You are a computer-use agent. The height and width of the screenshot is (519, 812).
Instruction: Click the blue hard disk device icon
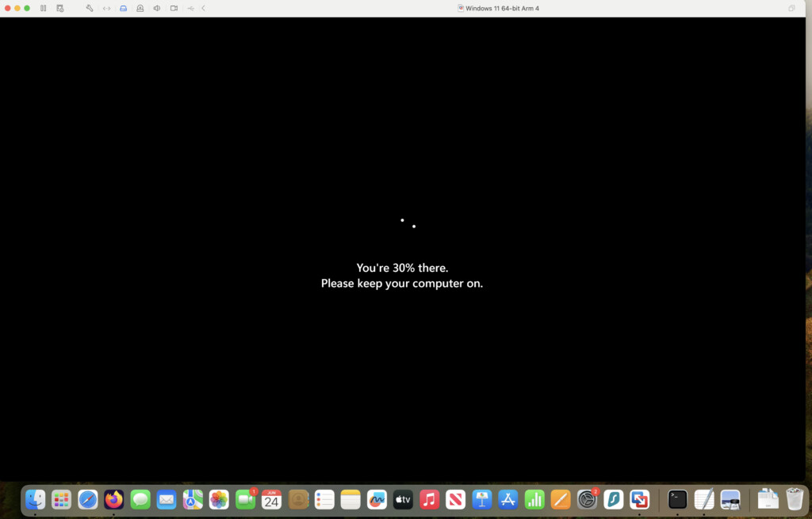(123, 8)
